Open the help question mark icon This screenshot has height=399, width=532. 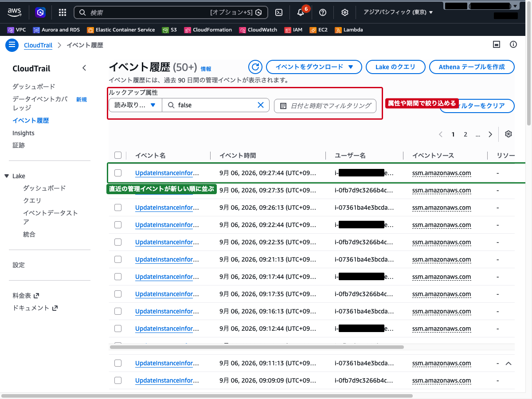pyautogui.click(x=323, y=12)
